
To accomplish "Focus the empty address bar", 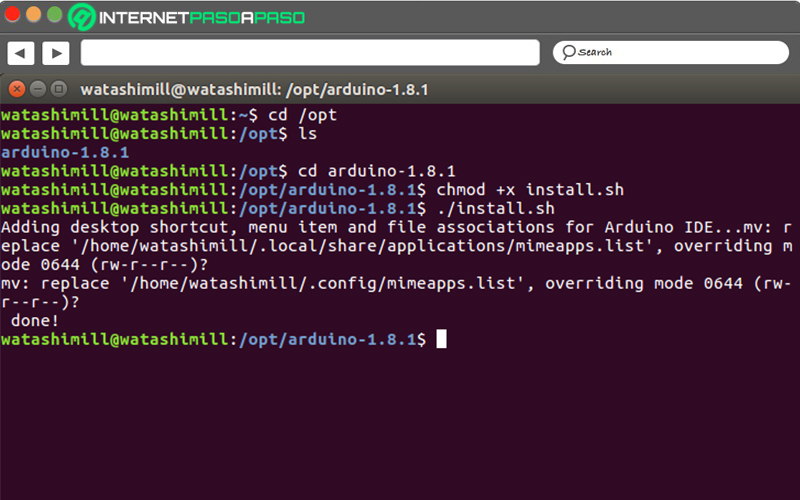I will point(310,53).
